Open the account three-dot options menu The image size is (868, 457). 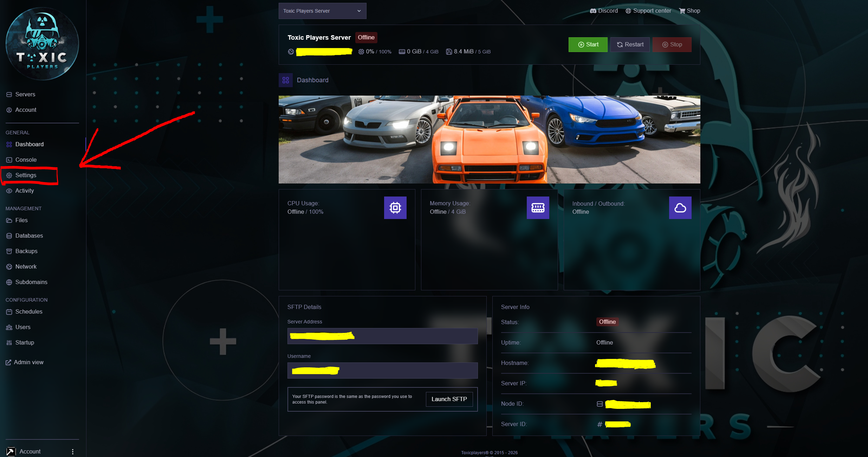tap(73, 452)
